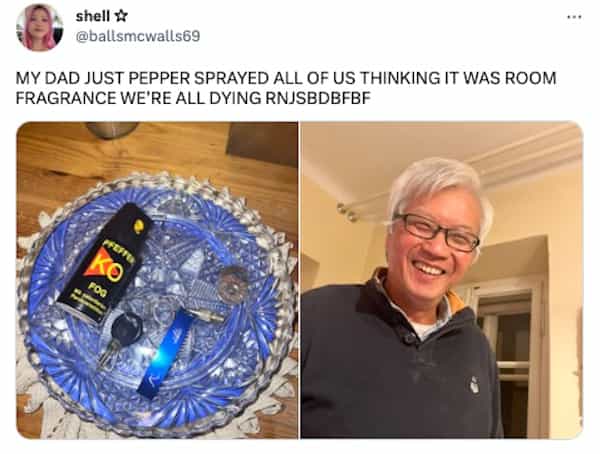The height and width of the screenshot is (454, 600).
Task: Click the word FRAGRANCE in the tweet
Action: pos(65,98)
